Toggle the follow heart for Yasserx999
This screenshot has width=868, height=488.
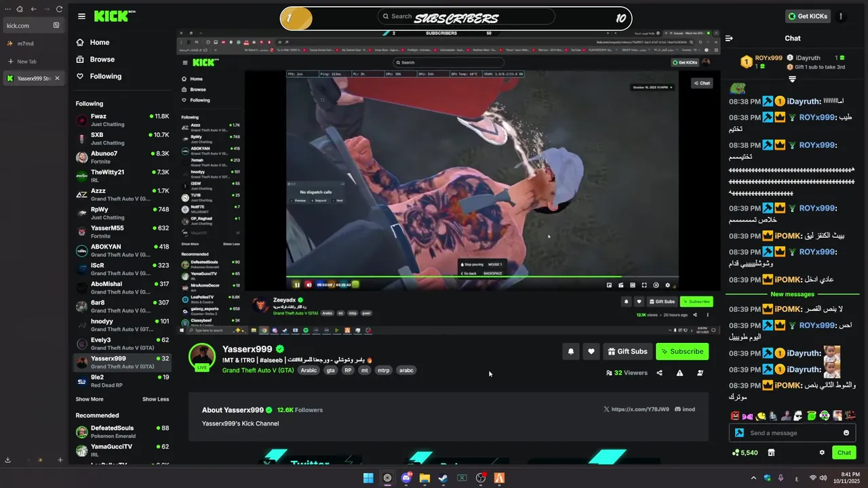[x=591, y=351]
